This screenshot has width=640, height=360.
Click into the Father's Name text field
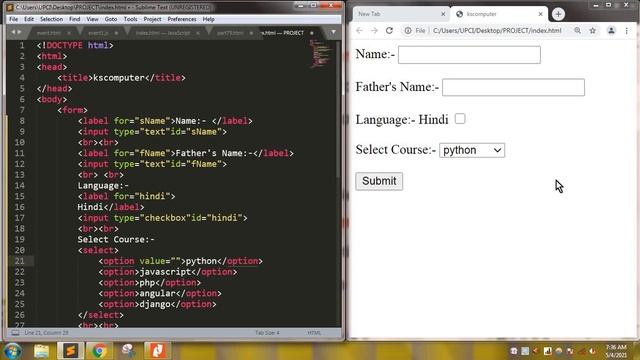[513, 87]
